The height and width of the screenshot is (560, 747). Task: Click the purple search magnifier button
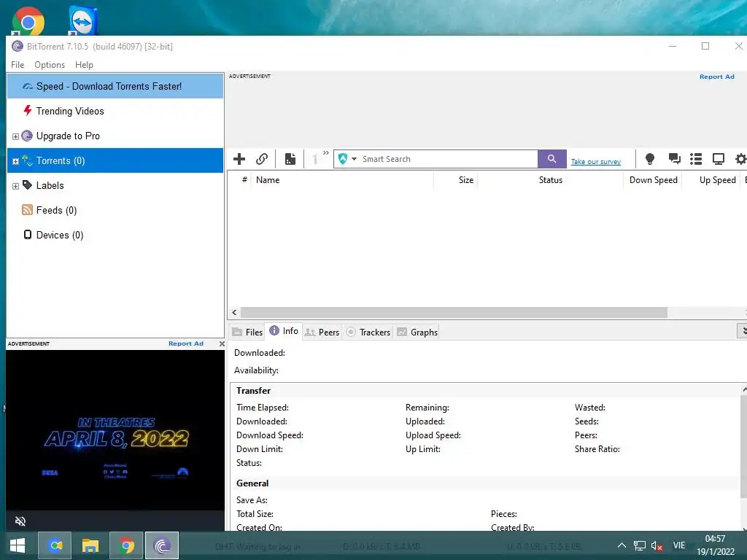coord(551,159)
